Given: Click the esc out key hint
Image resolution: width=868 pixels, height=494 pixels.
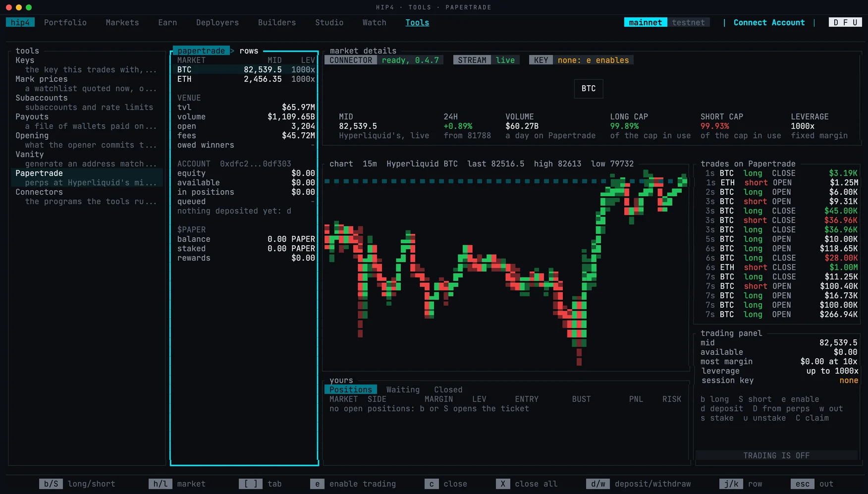Looking at the screenshot, I should click(812, 484).
